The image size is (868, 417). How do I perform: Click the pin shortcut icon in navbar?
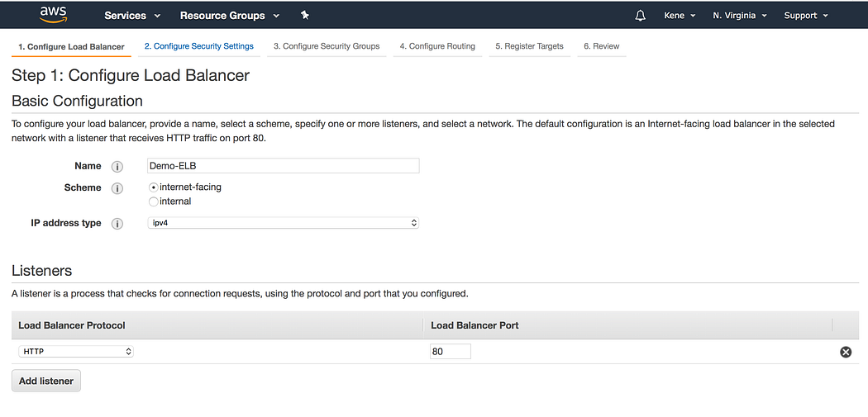304,15
